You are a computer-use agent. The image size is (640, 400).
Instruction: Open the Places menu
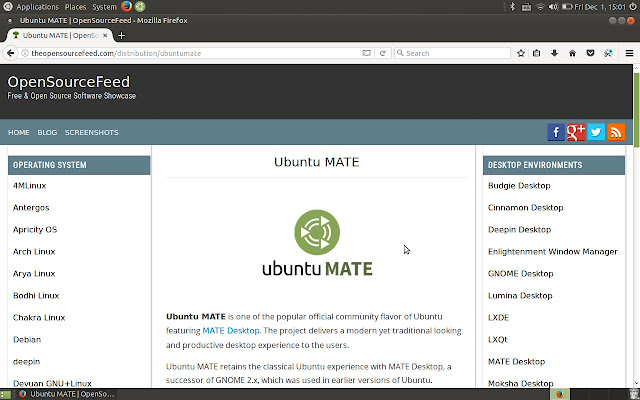[x=76, y=7]
